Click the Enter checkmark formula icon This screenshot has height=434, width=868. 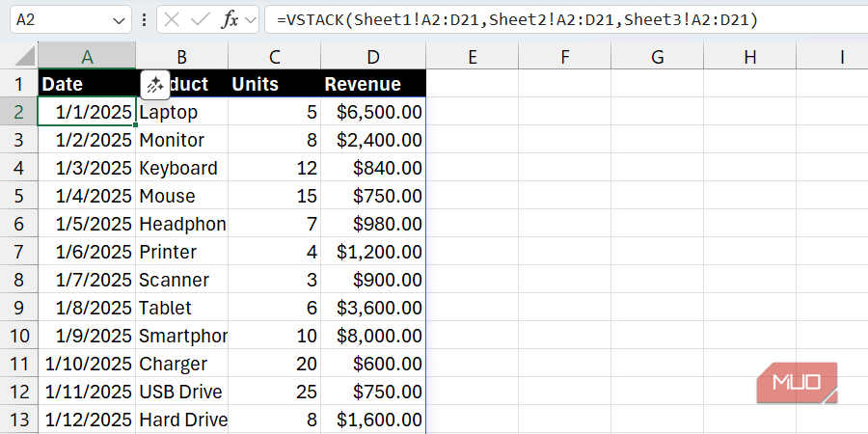200,19
